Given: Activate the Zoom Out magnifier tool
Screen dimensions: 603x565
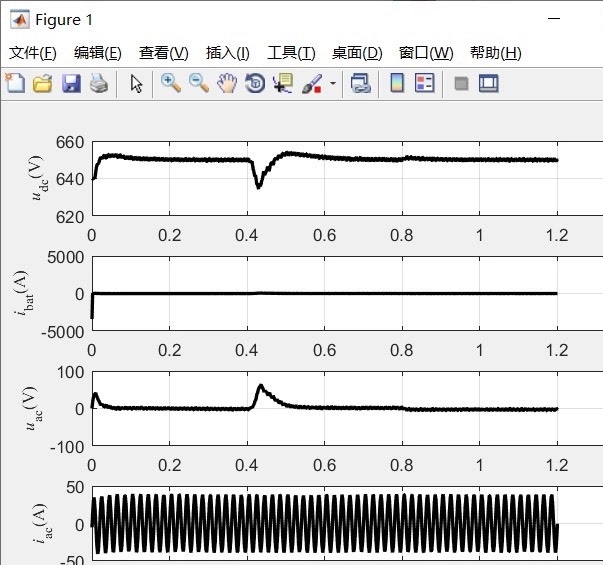Looking at the screenshot, I should [x=199, y=83].
